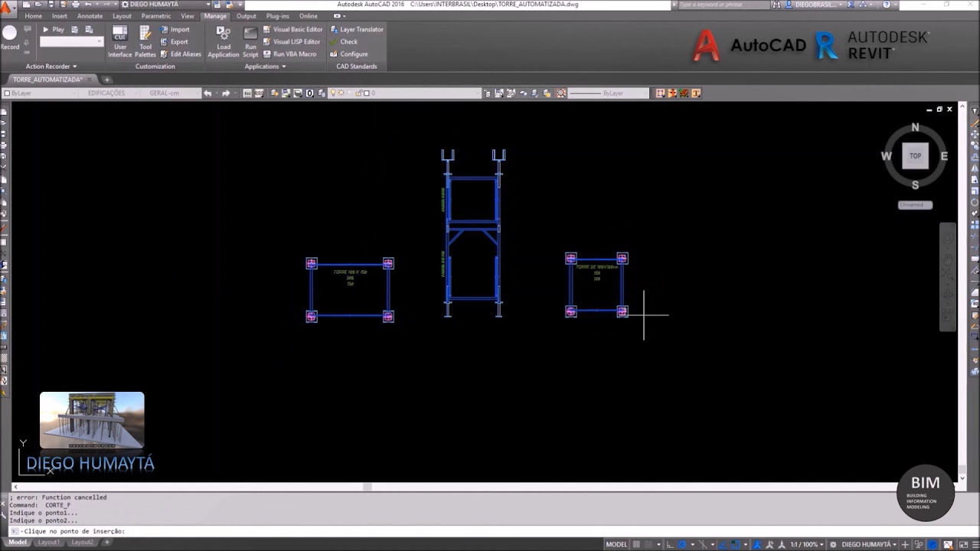Toggle the layer on/off lightbulb icon
The image size is (980, 551).
(333, 93)
